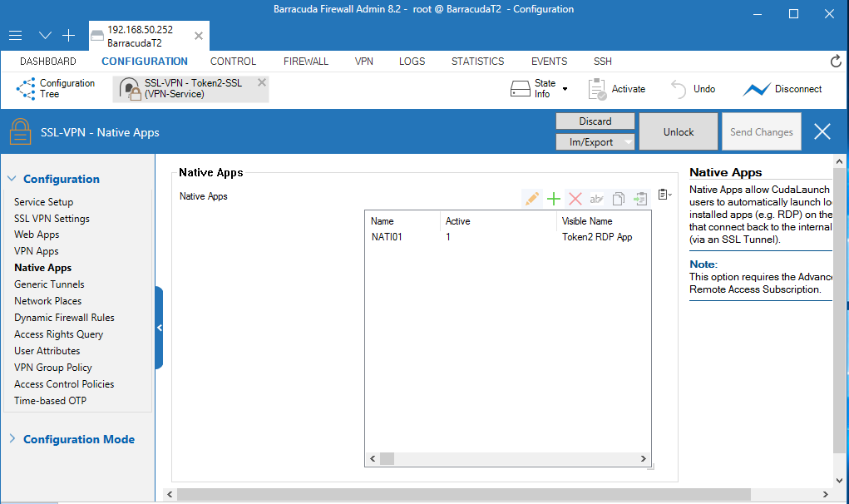Open the SSH tab
This screenshot has height=504, width=849.
pos(603,62)
